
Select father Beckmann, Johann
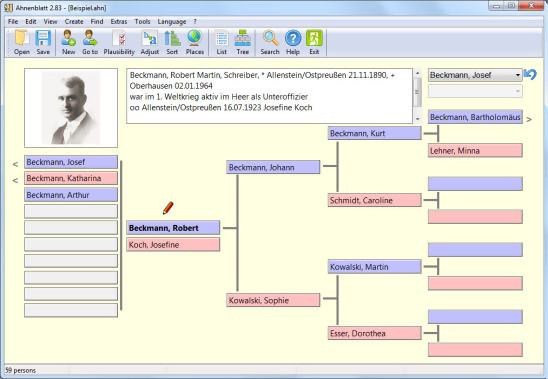pos(273,167)
